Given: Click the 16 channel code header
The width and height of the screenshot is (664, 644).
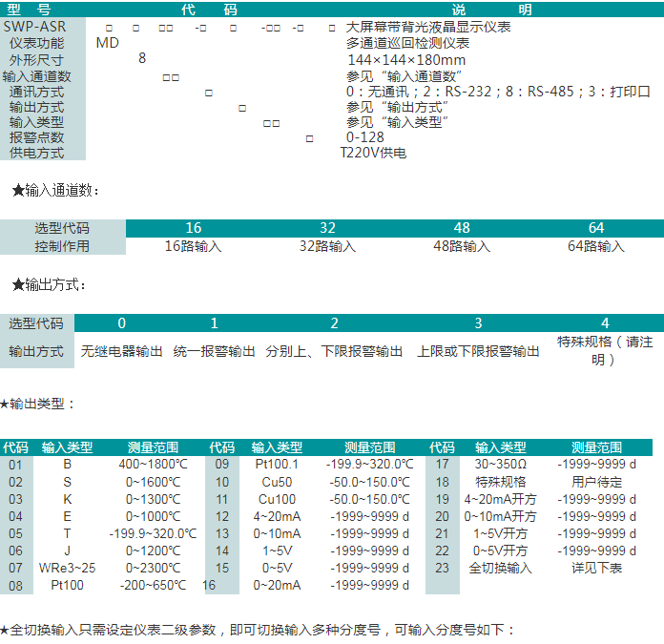Looking at the screenshot, I should pyautogui.click(x=194, y=228).
